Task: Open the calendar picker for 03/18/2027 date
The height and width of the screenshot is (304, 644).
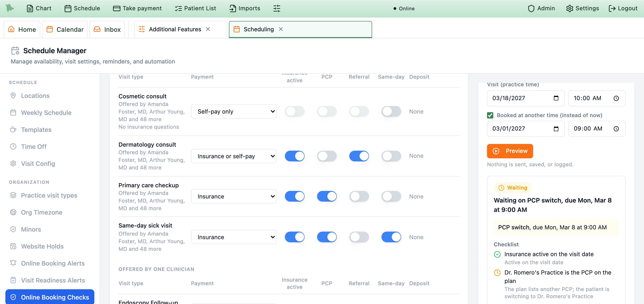Action: [x=556, y=98]
